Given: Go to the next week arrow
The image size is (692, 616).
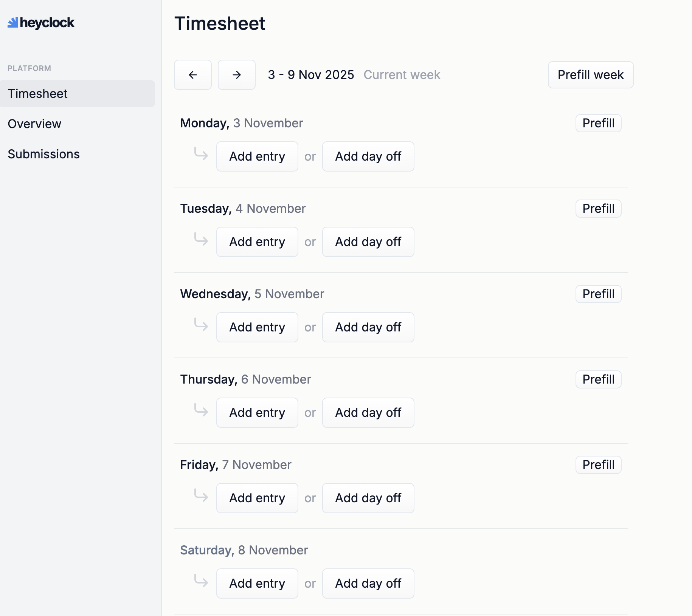Looking at the screenshot, I should coord(237,75).
